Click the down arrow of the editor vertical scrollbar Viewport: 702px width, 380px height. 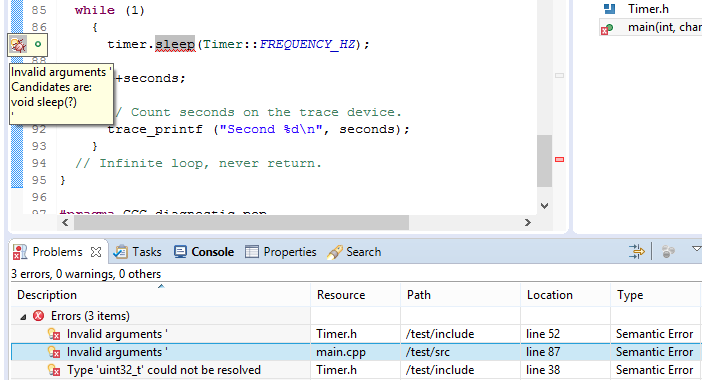(544, 206)
